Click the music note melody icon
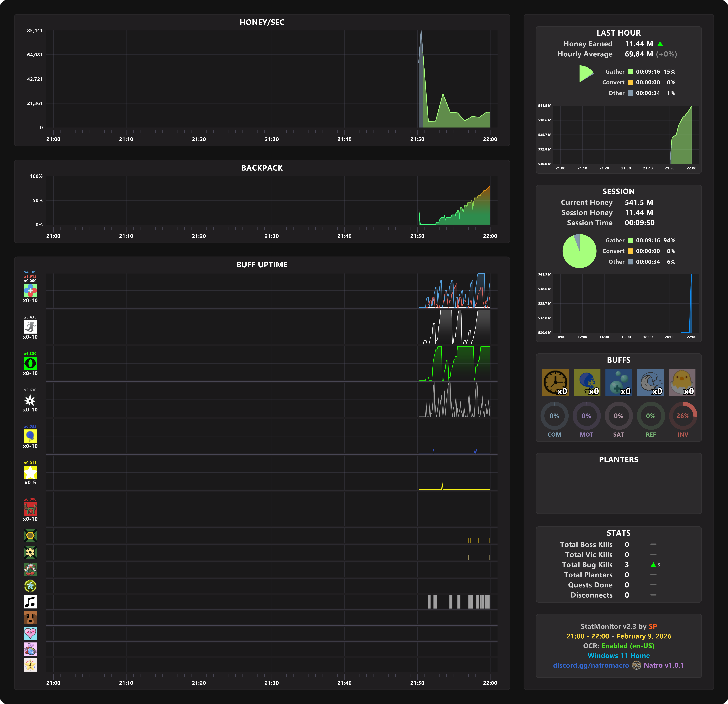The width and height of the screenshot is (728, 704). tap(30, 601)
